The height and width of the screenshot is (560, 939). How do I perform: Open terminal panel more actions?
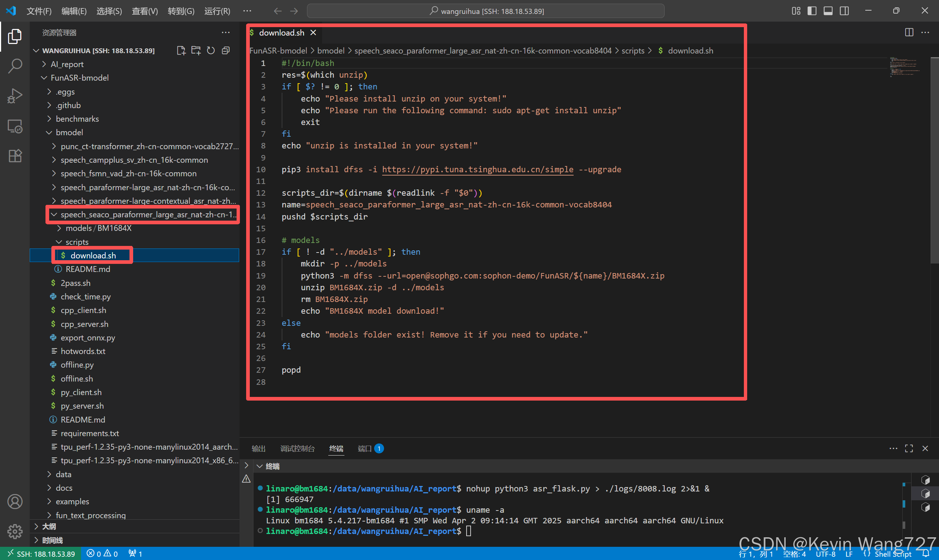(893, 448)
